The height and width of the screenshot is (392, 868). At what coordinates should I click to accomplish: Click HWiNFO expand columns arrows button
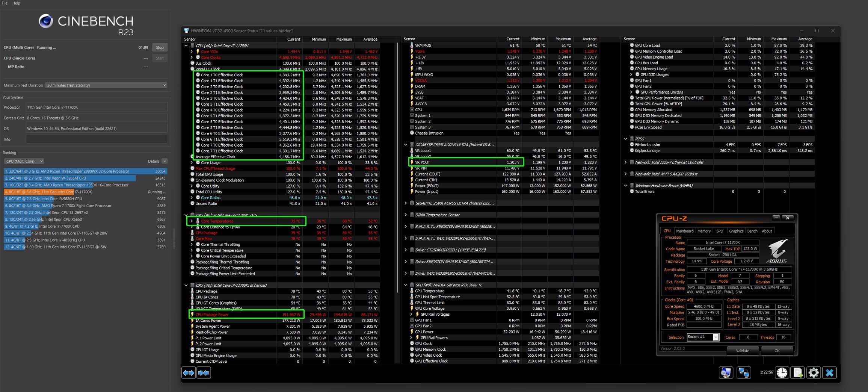(189, 372)
